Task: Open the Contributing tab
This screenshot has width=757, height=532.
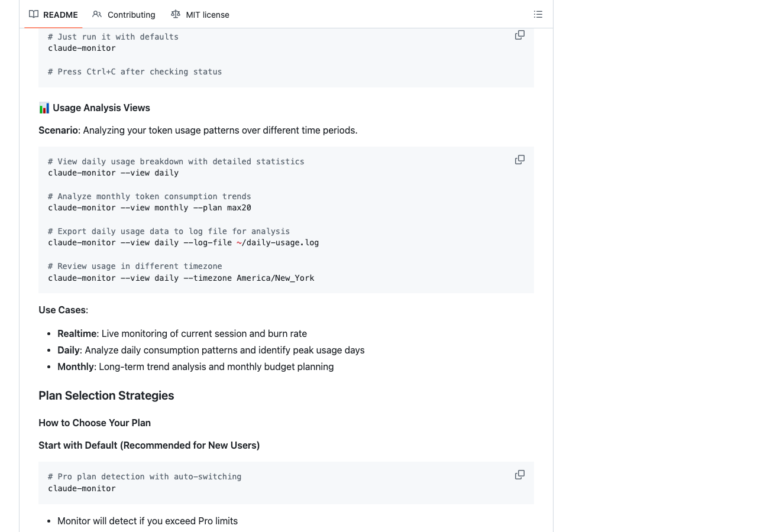Action: (x=131, y=15)
